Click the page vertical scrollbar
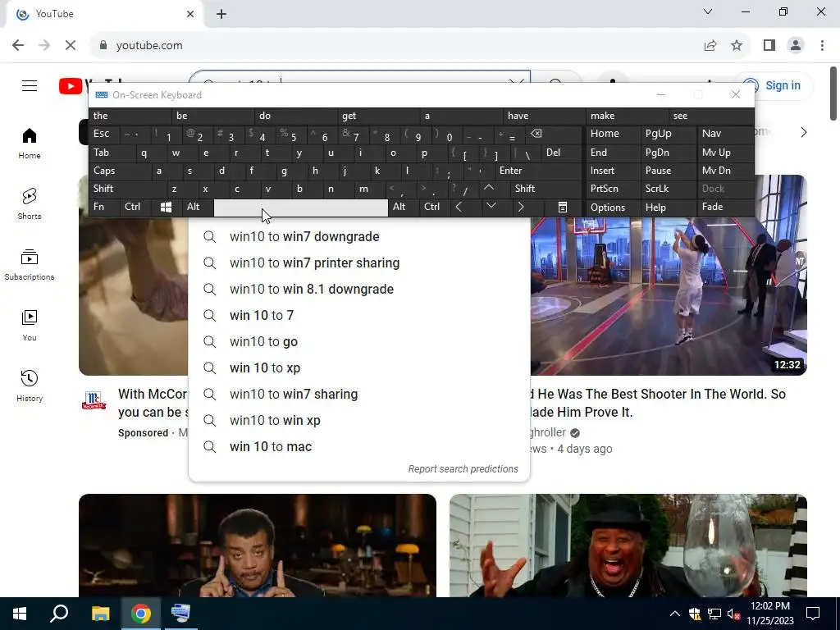The image size is (840, 630). pos(833,94)
